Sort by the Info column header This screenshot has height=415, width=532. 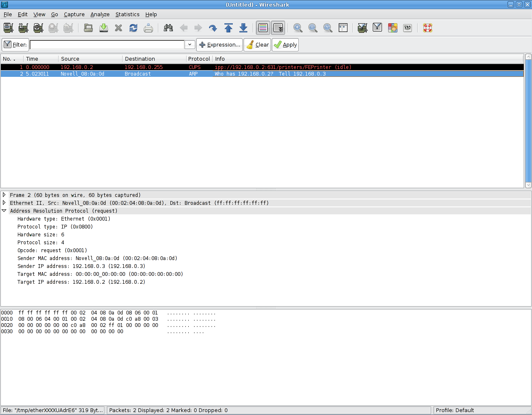[x=368, y=59]
